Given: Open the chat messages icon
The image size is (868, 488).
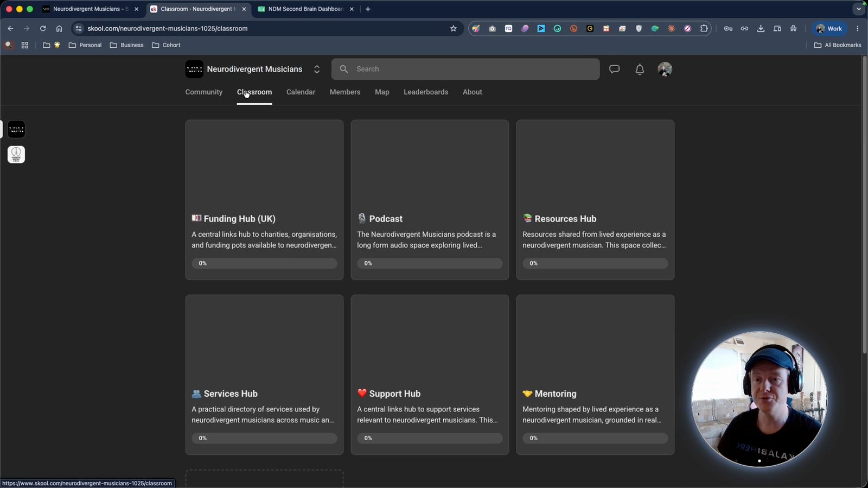Looking at the screenshot, I should click(x=614, y=69).
